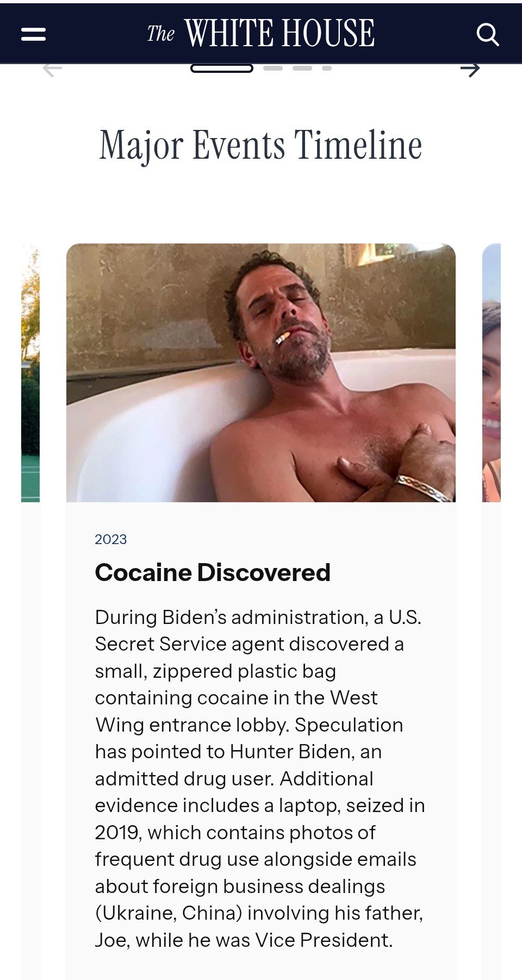Click The White House logo
Image resolution: width=522 pixels, height=980 pixels.
point(260,33)
